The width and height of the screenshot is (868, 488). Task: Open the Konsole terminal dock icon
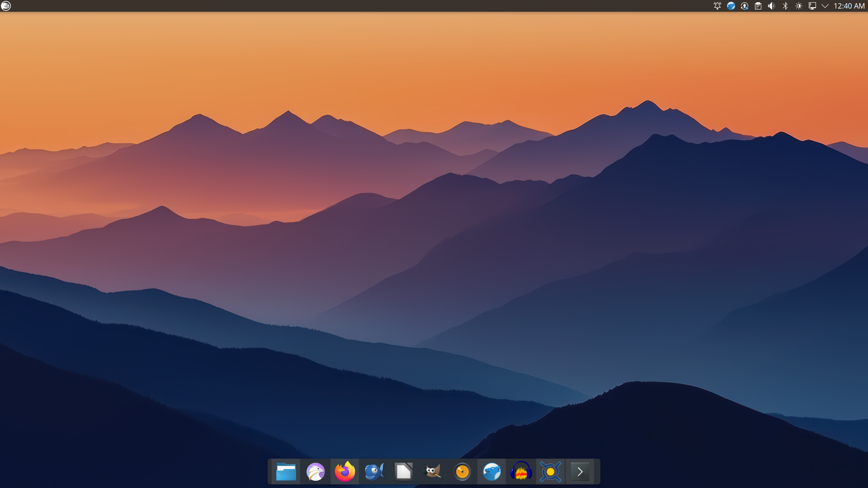pyautogui.click(x=580, y=472)
